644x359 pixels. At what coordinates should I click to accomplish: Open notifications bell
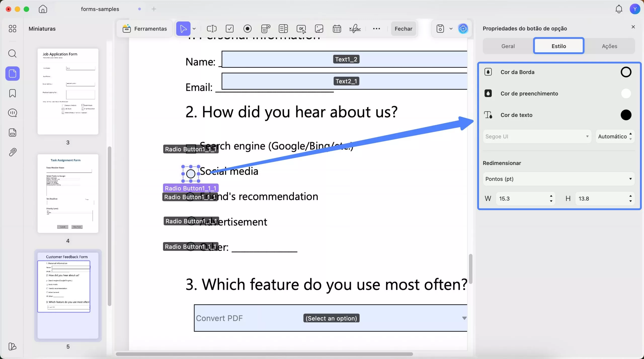619,9
